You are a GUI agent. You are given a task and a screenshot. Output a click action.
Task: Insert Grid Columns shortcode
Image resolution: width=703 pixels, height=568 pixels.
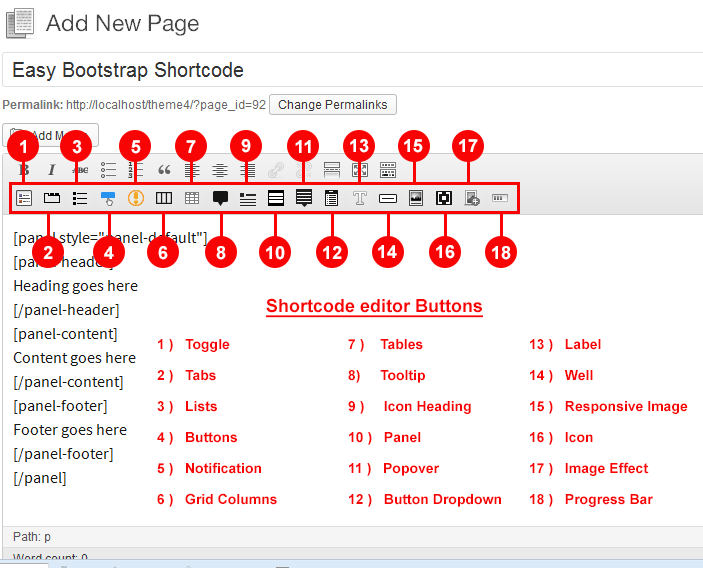click(164, 198)
